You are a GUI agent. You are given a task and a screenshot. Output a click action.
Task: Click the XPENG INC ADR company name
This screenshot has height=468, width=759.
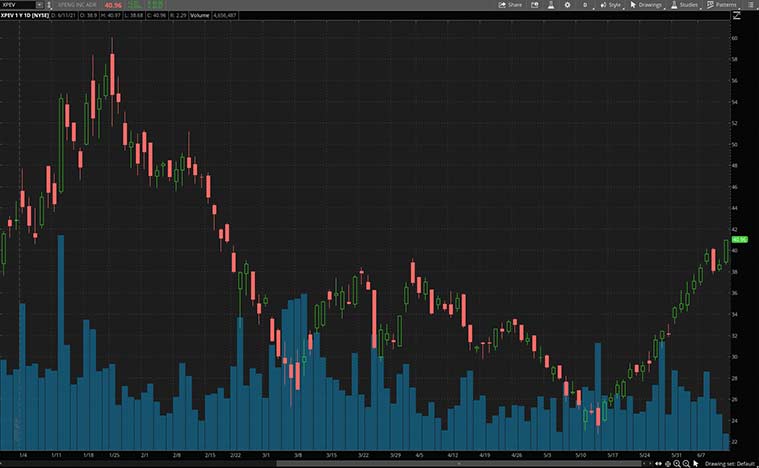tap(75, 5)
